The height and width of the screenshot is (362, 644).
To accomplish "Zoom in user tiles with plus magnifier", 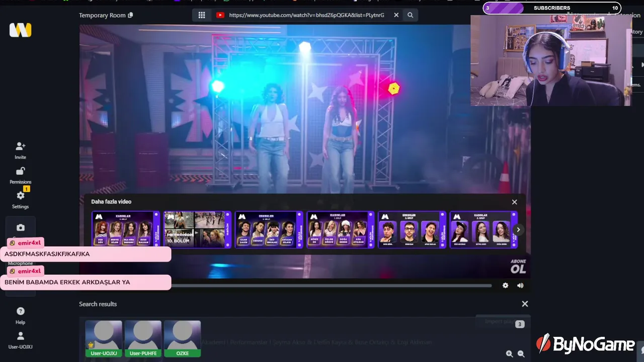I will [x=509, y=354].
